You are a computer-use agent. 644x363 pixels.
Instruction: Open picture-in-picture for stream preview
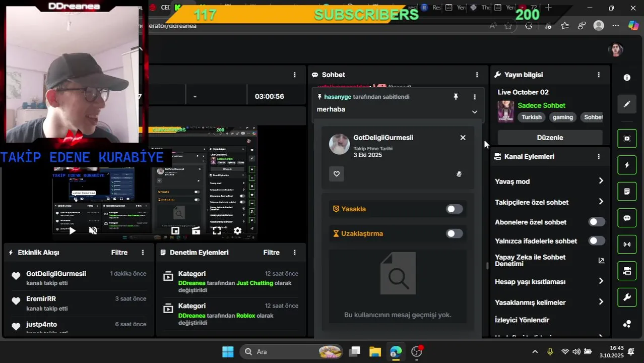[175, 231]
